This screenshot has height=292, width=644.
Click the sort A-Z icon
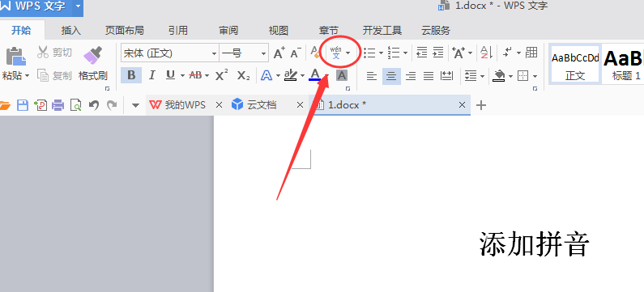(x=487, y=53)
